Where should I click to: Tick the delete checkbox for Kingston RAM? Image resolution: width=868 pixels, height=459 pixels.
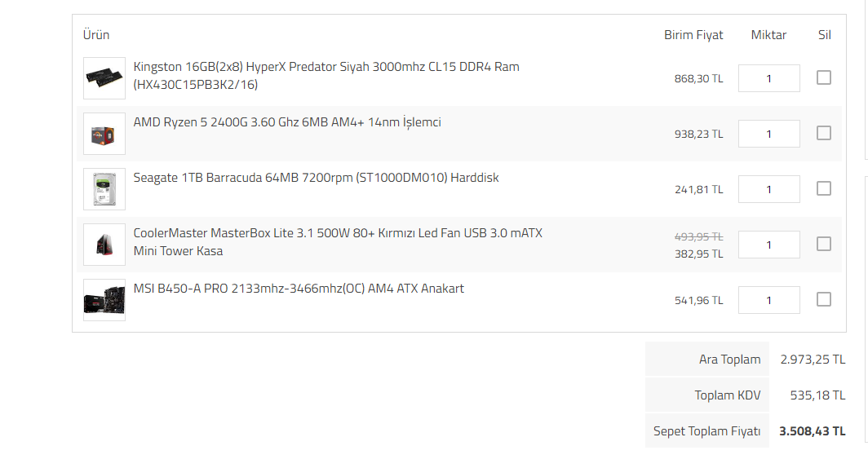pos(824,77)
